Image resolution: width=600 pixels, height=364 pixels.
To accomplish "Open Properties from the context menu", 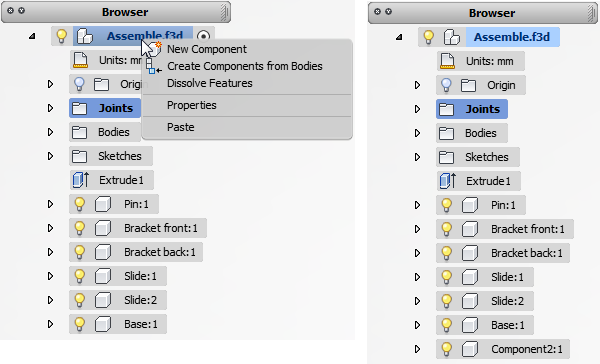I will pyautogui.click(x=192, y=105).
